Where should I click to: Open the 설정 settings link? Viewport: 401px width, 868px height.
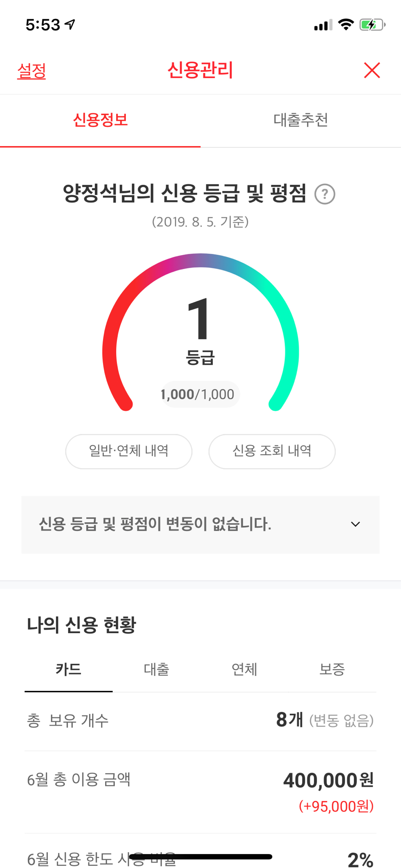(31, 71)
